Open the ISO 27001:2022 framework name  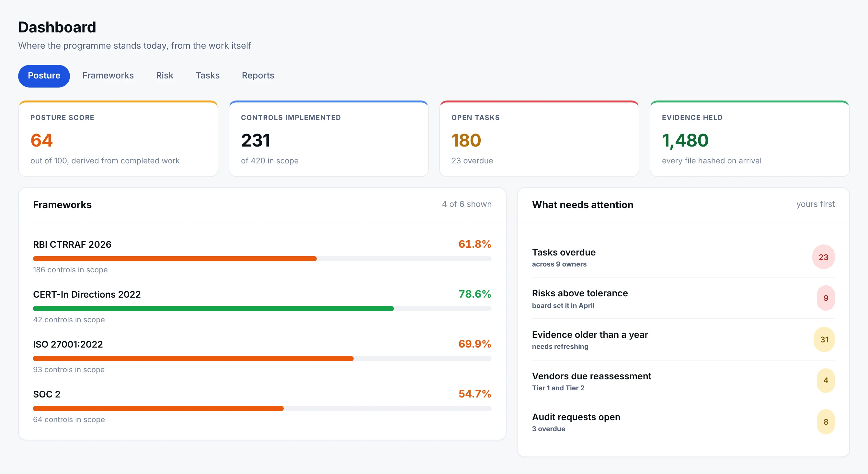pos(68,344)
